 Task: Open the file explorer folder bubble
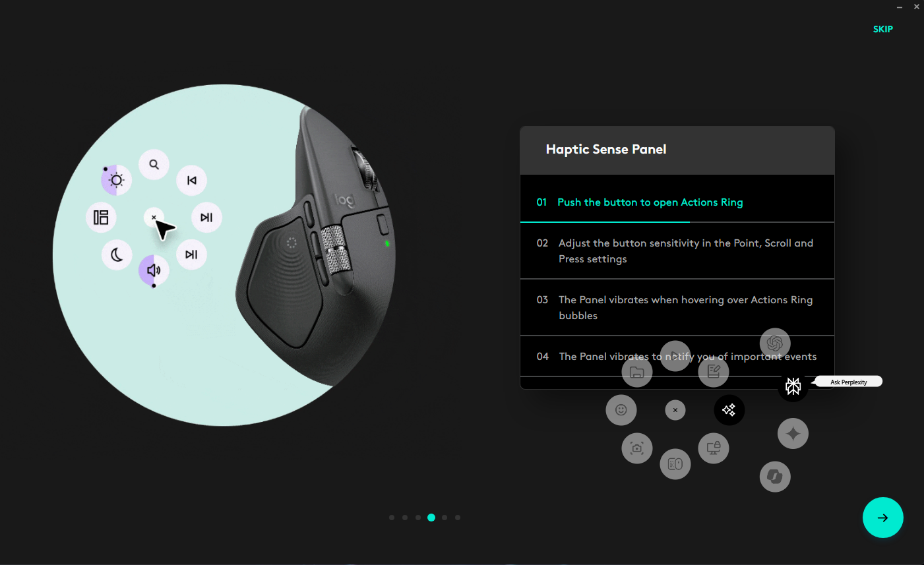click(637, 372)
